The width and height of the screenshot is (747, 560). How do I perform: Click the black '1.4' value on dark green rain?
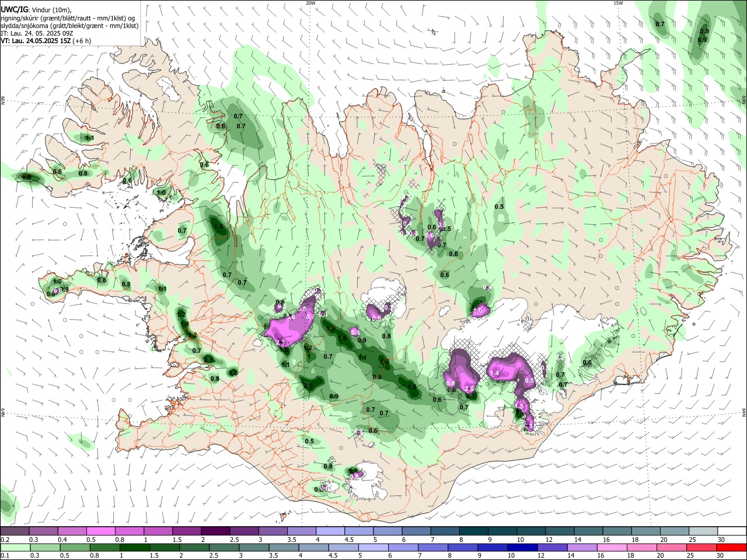(219, 227)
